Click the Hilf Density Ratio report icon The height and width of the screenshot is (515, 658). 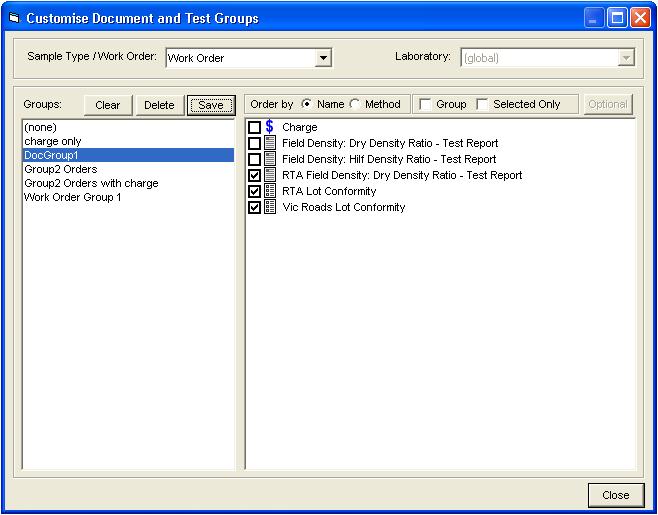tap(270, 159)
